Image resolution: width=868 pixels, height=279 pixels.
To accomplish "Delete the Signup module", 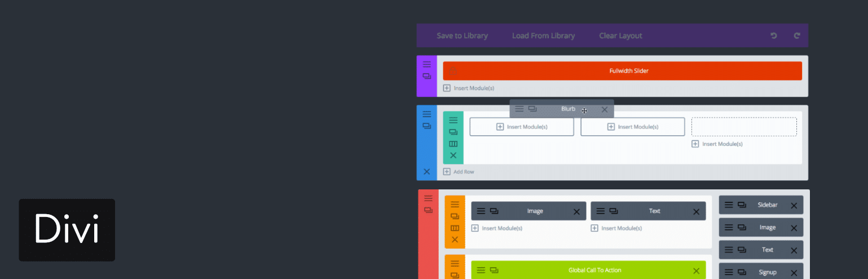I will click(794, 273).
